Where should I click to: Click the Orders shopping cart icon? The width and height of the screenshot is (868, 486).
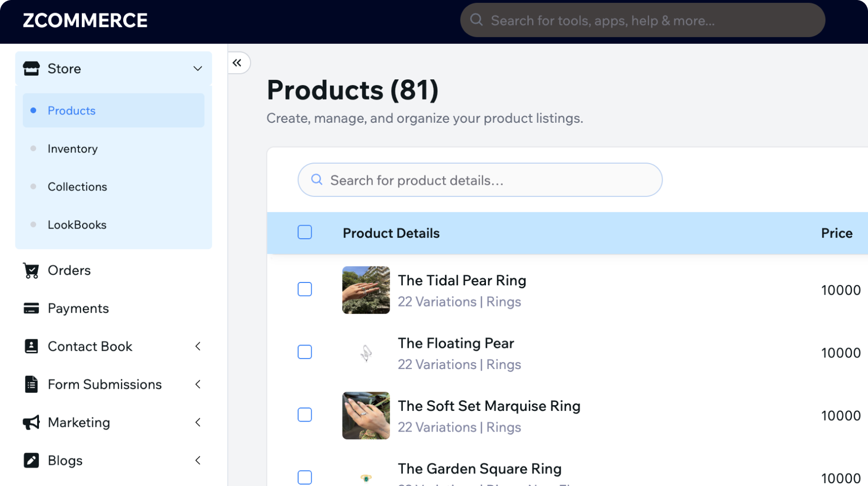(31, 270)
